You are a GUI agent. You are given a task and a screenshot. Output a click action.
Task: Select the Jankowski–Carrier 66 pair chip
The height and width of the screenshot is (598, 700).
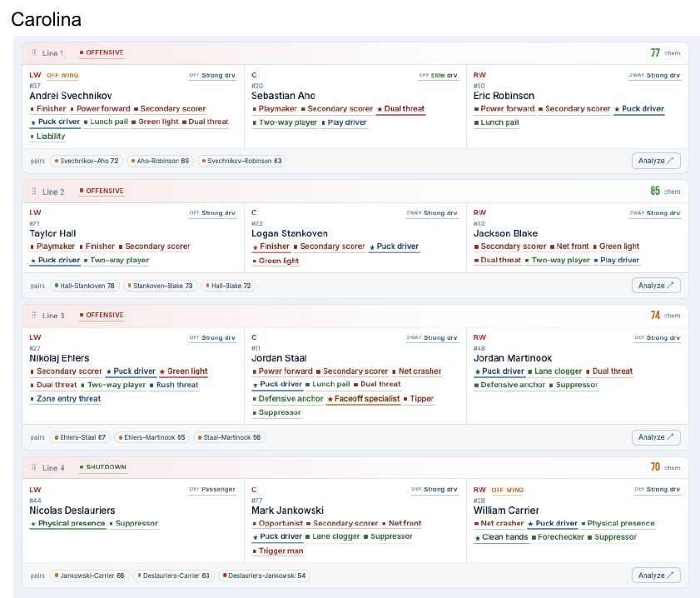[90, 576]
